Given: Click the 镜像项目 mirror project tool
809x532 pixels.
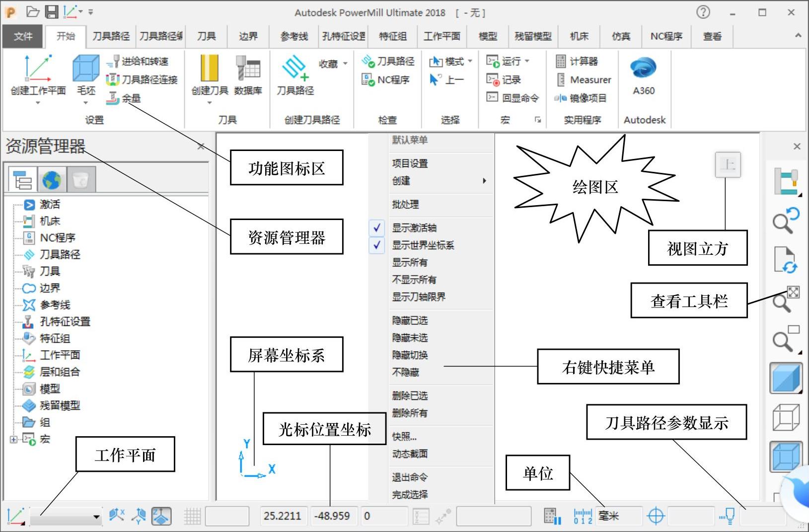Looking at the screenshot, I should [580, 98].
